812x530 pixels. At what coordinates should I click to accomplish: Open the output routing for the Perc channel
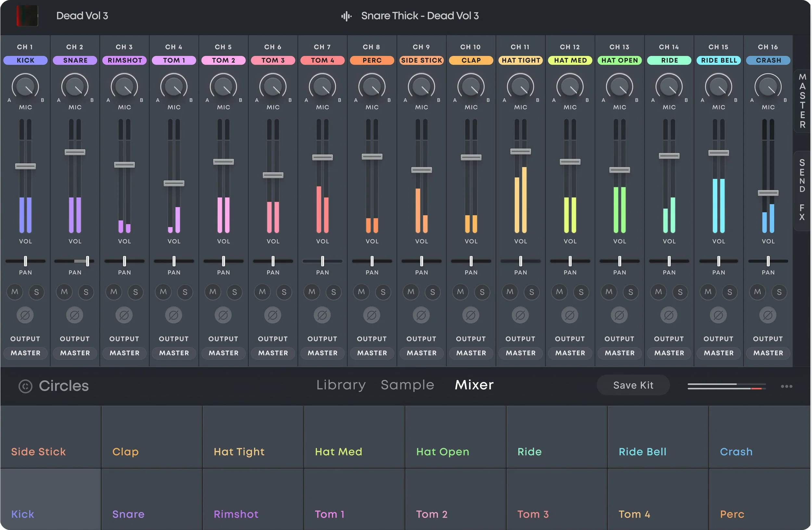tap(372, 353)
